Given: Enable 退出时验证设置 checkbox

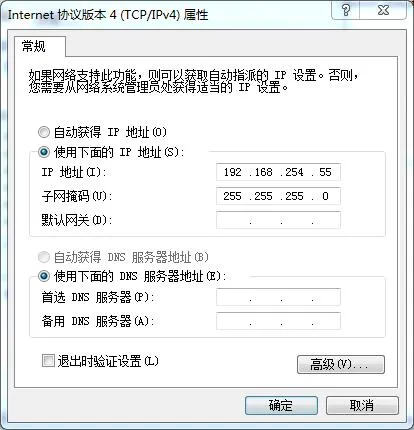Looking at the screenshot, I should point(48,361).
